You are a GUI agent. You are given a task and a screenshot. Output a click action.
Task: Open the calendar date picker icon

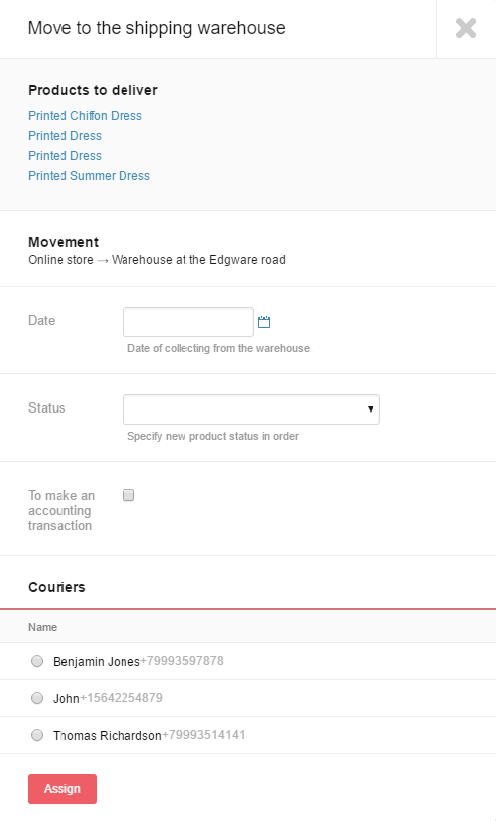(x=264, y=322)
